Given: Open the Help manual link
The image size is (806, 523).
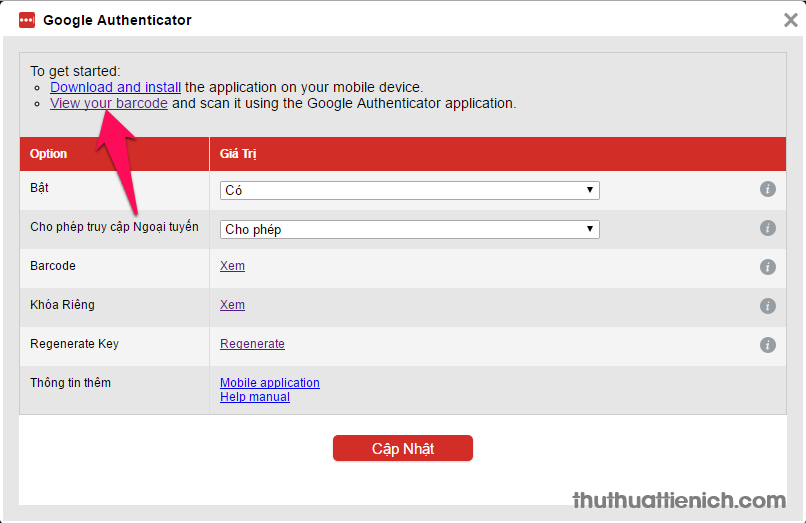Looking at the screenshot, I should pos(255,397).
